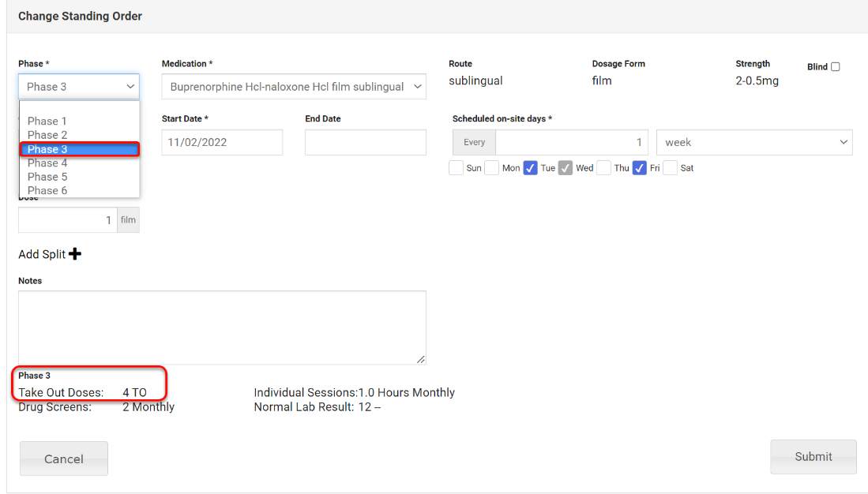
Task: Choose Phase 4 in dropdown list
Action: click(x=47, y=163)
